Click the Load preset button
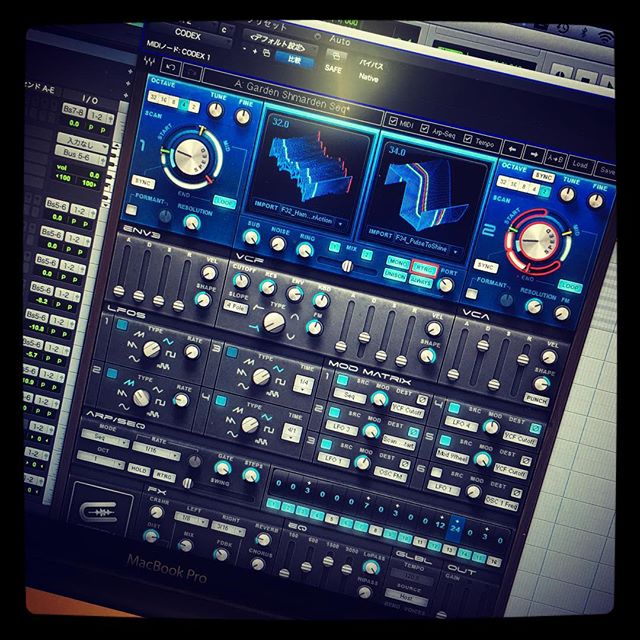Image resolution: width=640 pixels, height=640 pixels. pyautogui.click(x=580, y=164)
